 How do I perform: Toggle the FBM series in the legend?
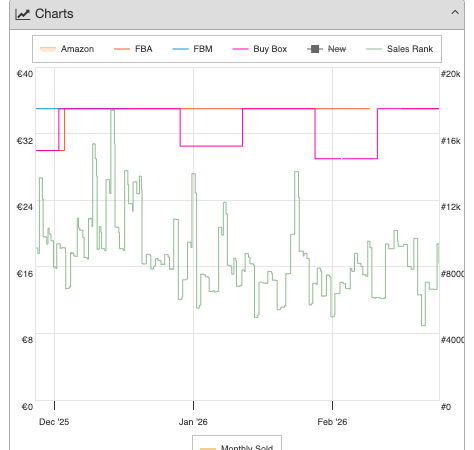click(192, 49)
